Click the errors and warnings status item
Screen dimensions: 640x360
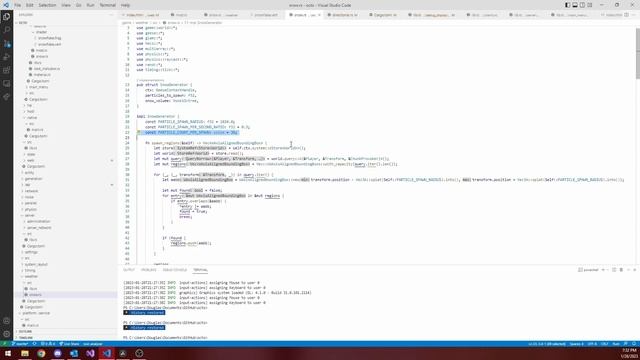pyautogui.click(x=48, y=344)
